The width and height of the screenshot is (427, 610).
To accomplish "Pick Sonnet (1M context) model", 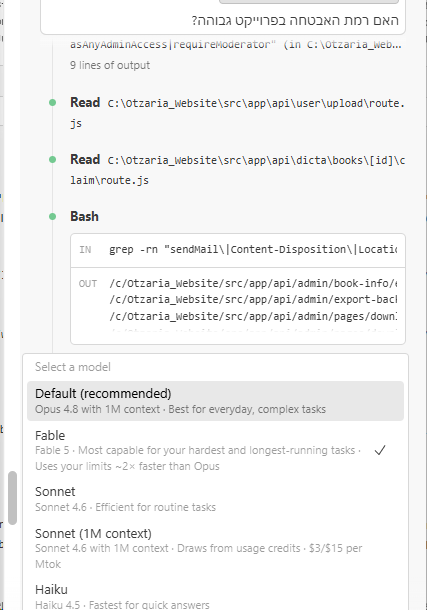I will point(215,549).
